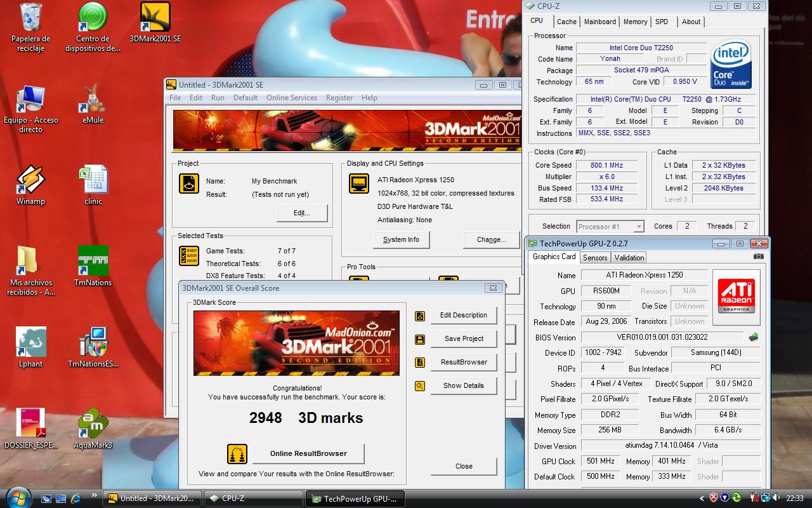
Task: Click the Edit... button in Project section
Action: 302,213
